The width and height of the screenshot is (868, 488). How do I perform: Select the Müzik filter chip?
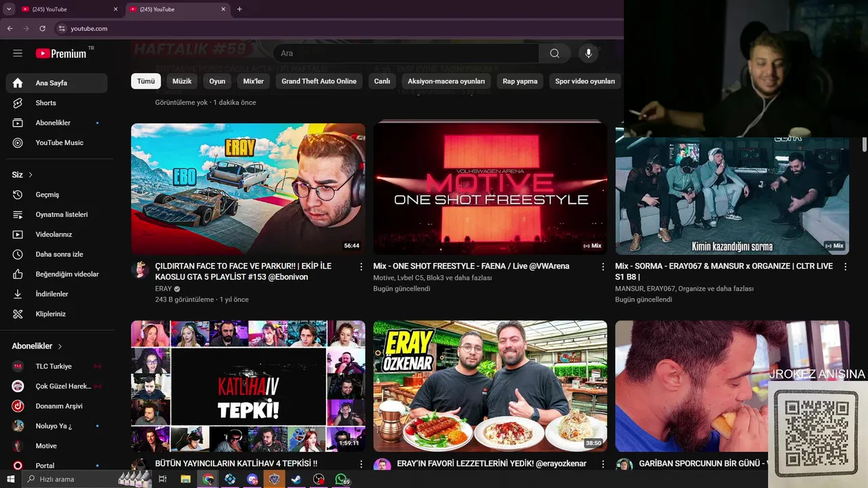click(x=182, y=81)
